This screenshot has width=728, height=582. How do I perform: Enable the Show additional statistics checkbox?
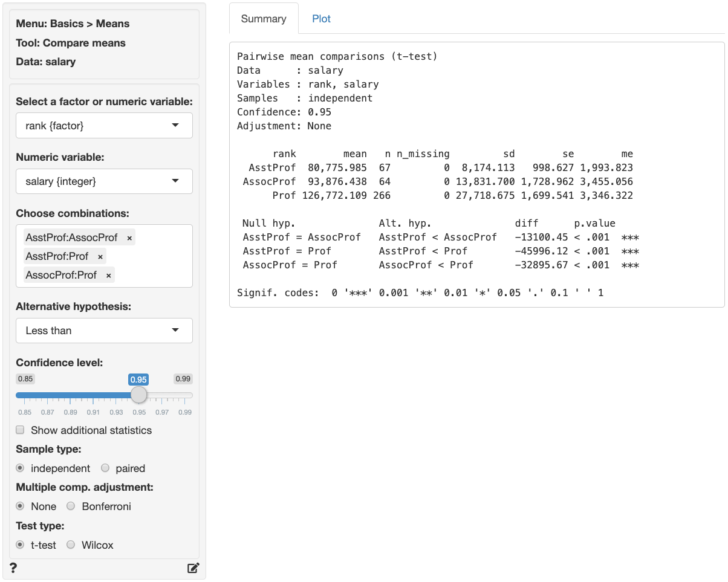pyautogui.click(x=19, y=430)
